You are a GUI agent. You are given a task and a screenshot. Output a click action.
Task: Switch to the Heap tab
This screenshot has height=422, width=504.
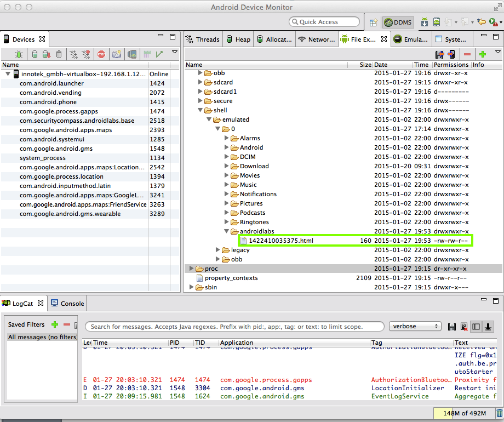[x=238, y=39]
